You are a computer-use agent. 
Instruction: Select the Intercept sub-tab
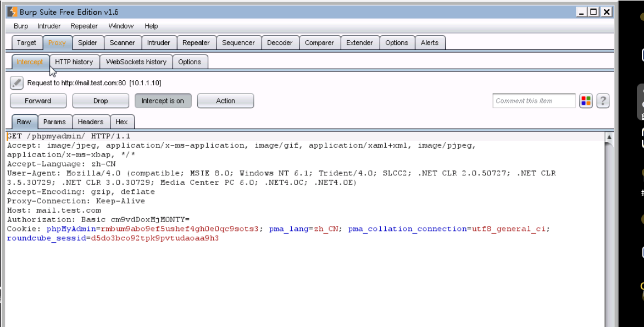(x=30, y=62)
